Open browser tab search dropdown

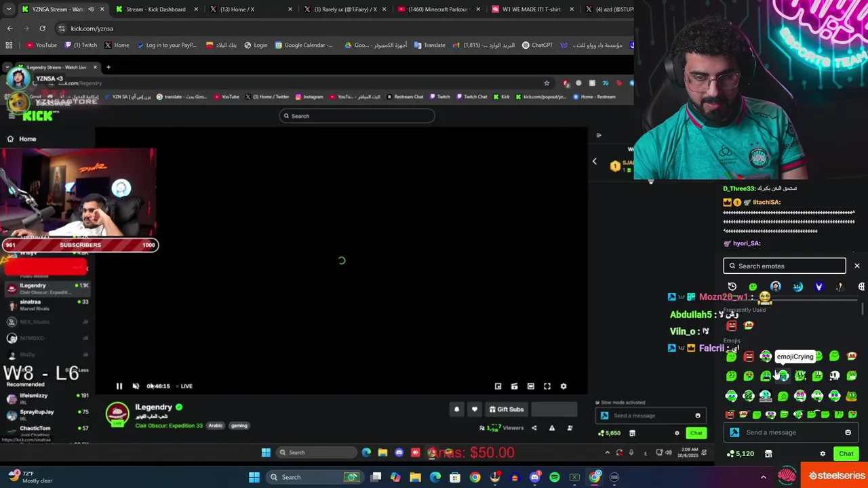coord(9,9)
